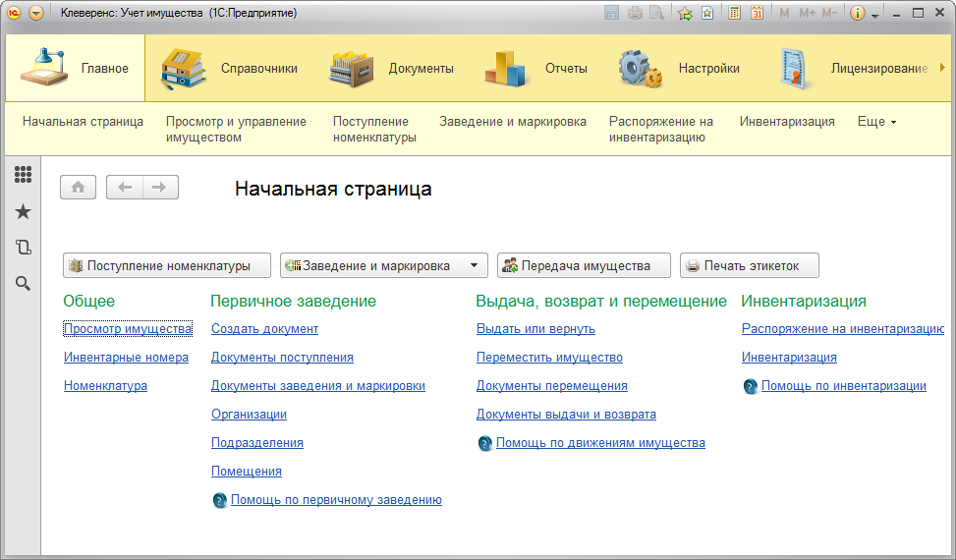Open the calculator icon
956x560 pixels.
(735, 13)
